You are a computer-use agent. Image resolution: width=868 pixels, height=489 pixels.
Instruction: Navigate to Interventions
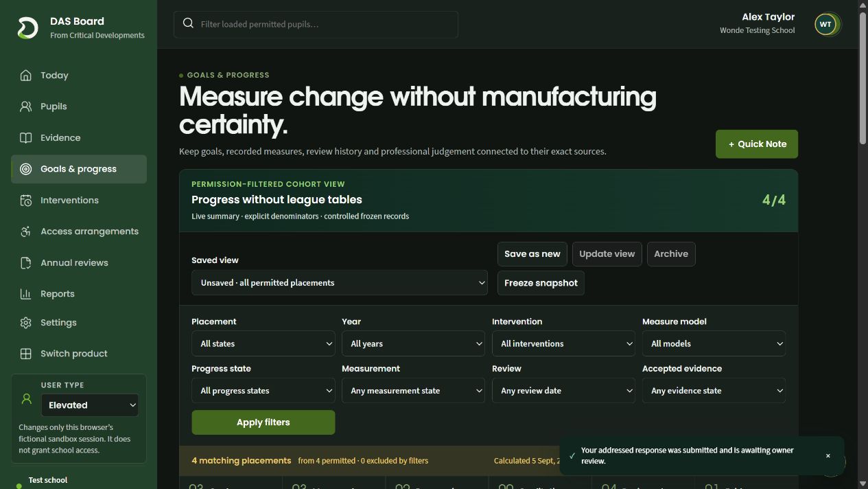pos(78,201)
